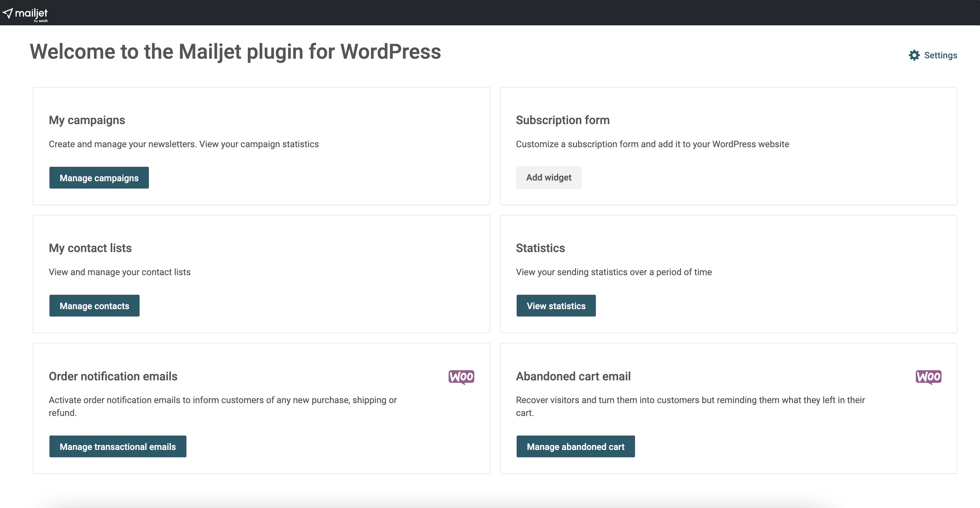Click the Subscription form heading
Viewport: 980px width, 508px height.
(562, 120)
